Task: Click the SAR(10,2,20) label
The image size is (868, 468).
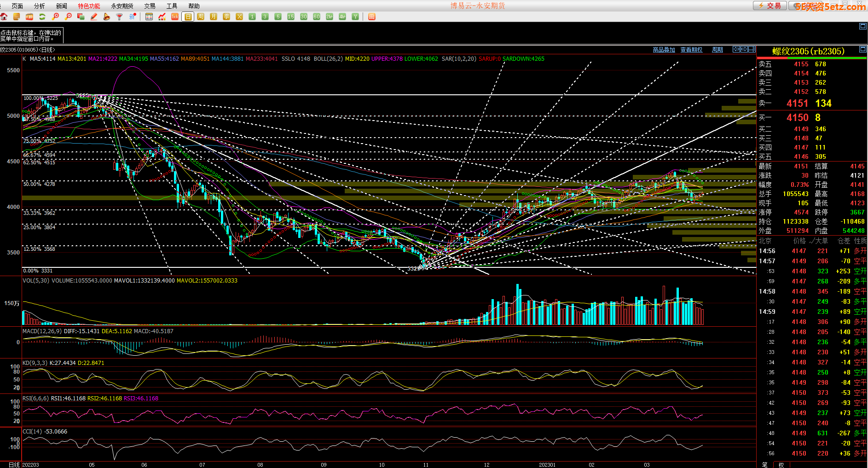Action: click(x=459, y=59)
